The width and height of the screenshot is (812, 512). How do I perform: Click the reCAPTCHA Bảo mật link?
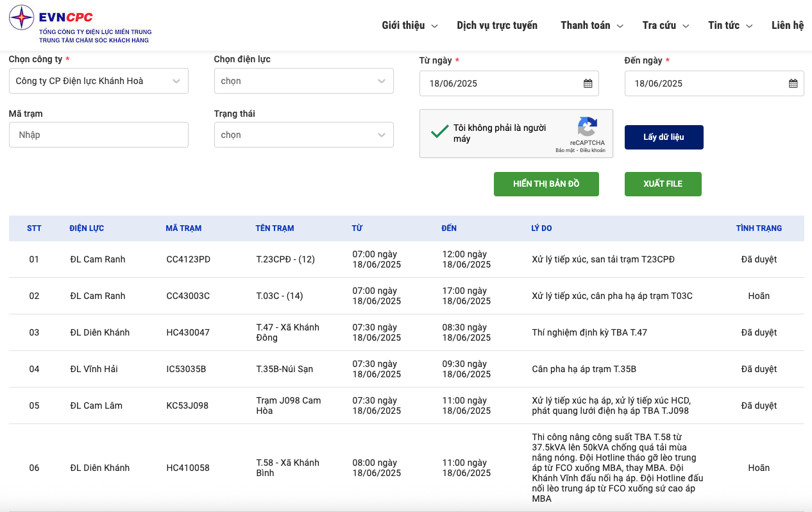coord(565,151)
